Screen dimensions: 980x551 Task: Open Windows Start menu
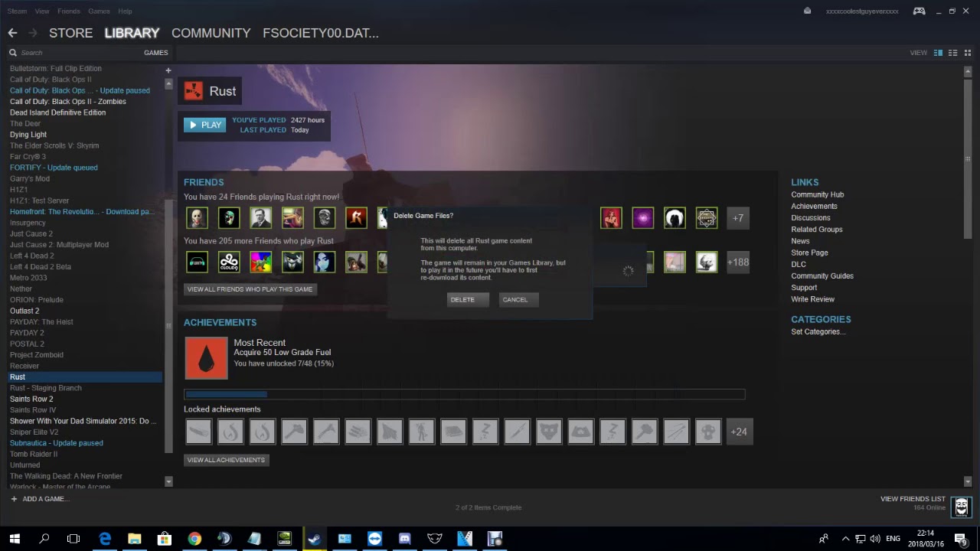15,539
